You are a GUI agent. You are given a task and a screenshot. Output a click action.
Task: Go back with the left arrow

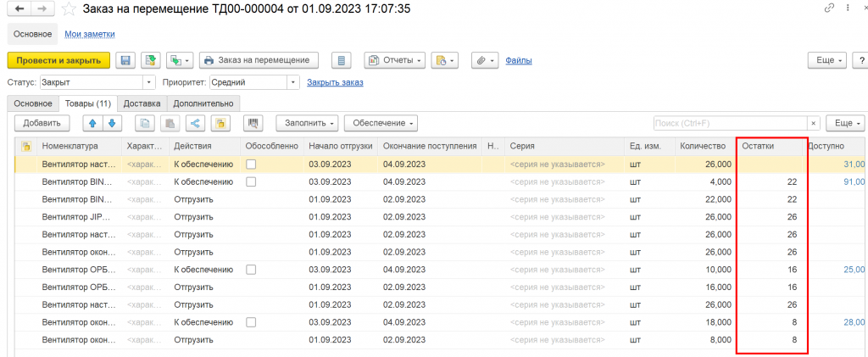click(x=20, y=8)
